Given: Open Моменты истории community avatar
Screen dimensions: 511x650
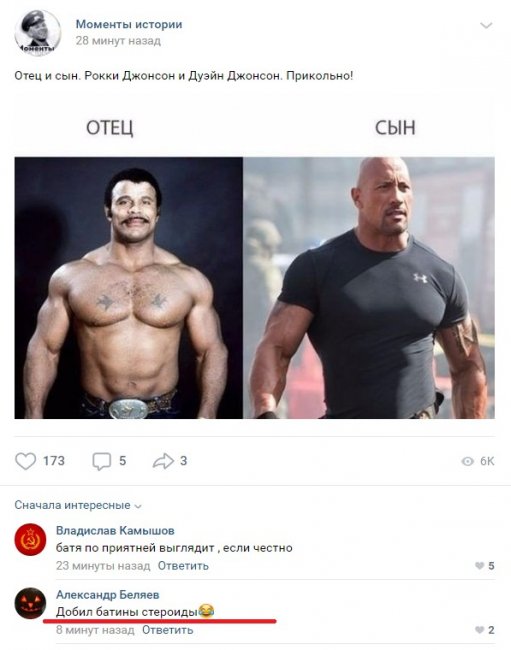Looking at the screenshot, I should click(38, 33).
